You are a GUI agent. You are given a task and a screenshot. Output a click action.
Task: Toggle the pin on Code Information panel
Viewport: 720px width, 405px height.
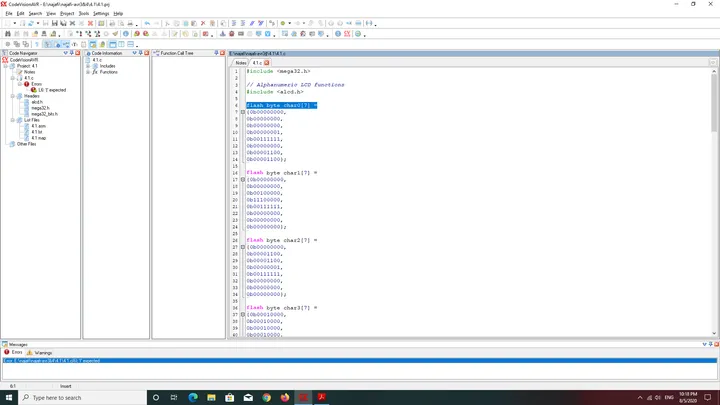(141, 53)
